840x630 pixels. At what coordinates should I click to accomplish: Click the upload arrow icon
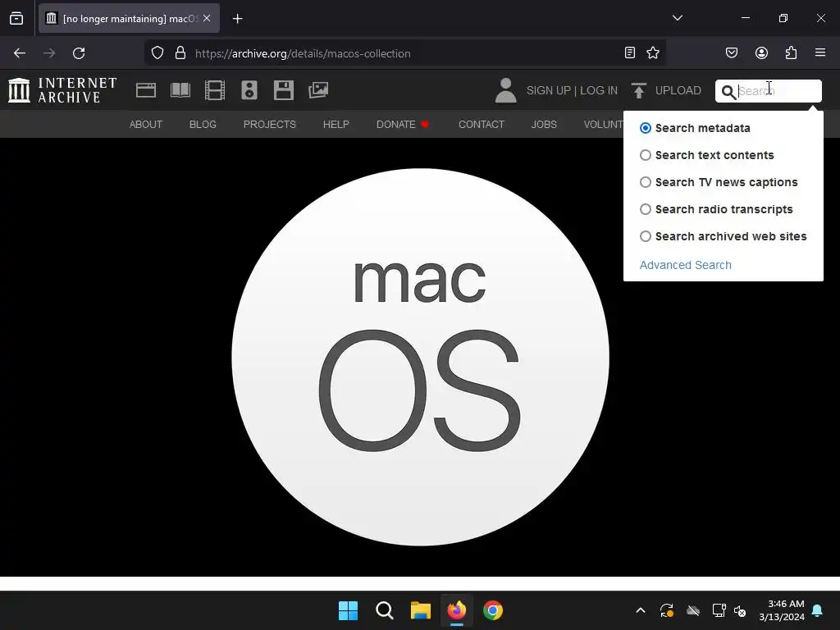coord(638,90)
